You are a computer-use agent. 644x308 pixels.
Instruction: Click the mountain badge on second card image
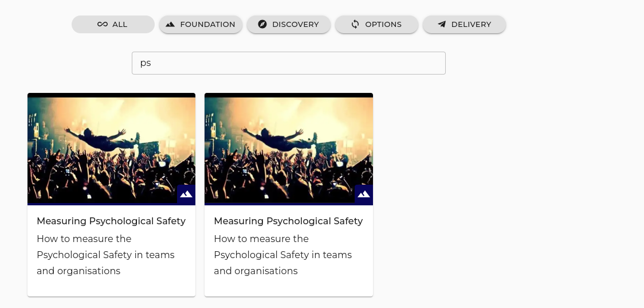[x=363, y=194]
